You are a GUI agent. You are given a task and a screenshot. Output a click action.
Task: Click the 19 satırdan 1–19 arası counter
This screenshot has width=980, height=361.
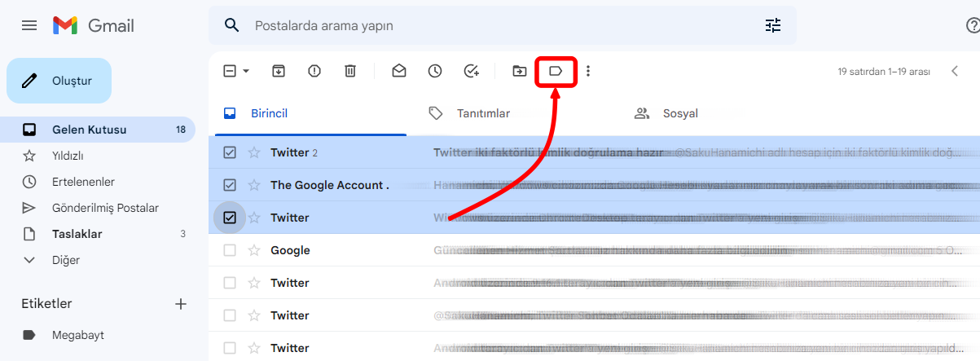click(x=884, y=72)
